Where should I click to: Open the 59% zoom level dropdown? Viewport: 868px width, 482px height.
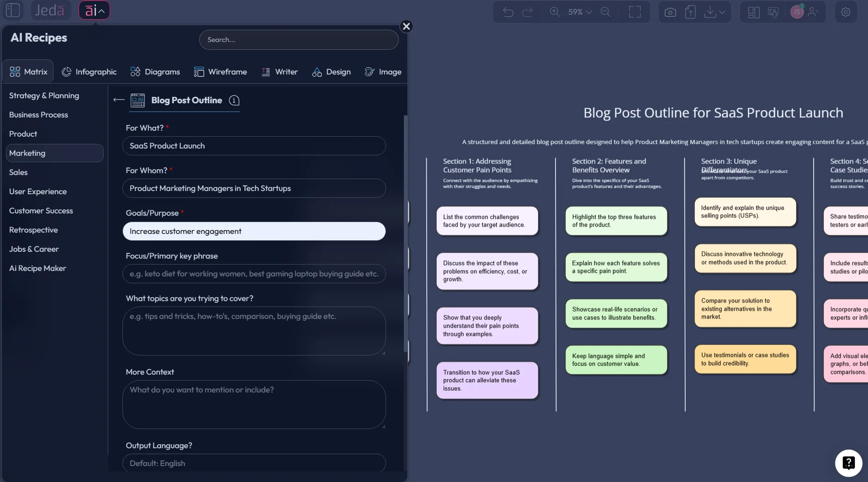(578, 12)
